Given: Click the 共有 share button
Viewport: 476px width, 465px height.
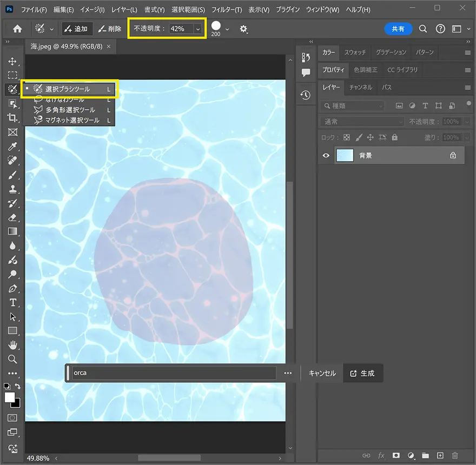Looking at the screenshot, I should (x=398, y=29).
